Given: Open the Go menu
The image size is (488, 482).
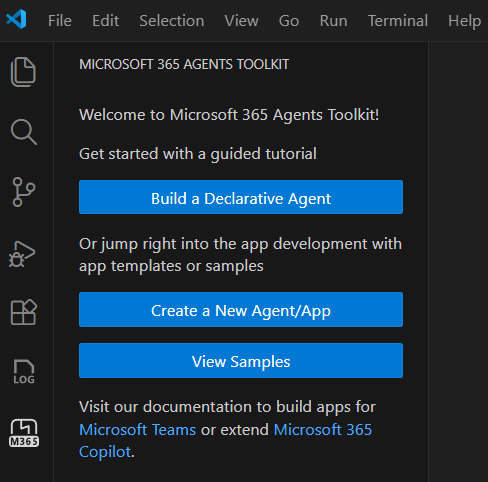Looking at the screenshot, I should [289, 21].
